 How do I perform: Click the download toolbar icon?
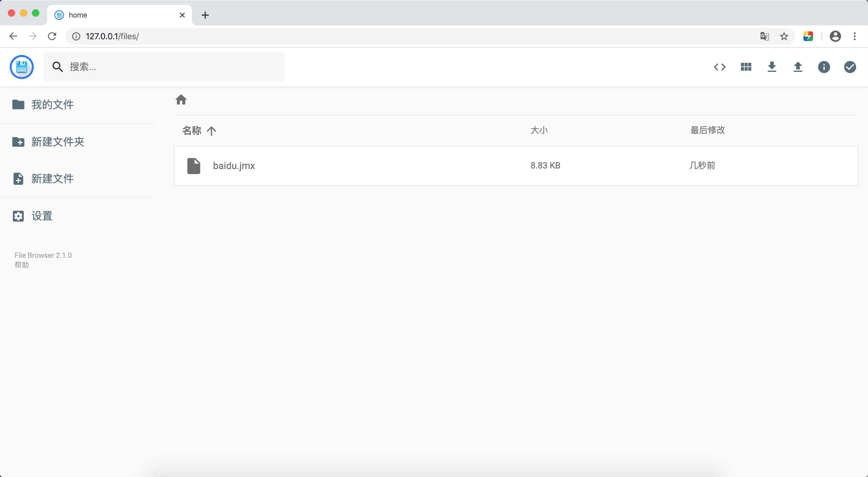[x=772, y=67]
